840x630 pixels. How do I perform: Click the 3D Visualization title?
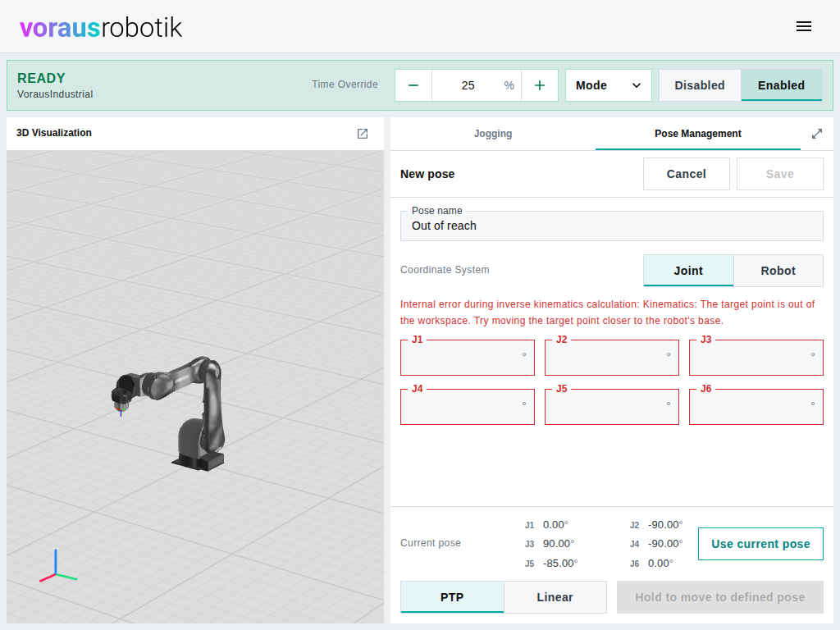(53, 133)
